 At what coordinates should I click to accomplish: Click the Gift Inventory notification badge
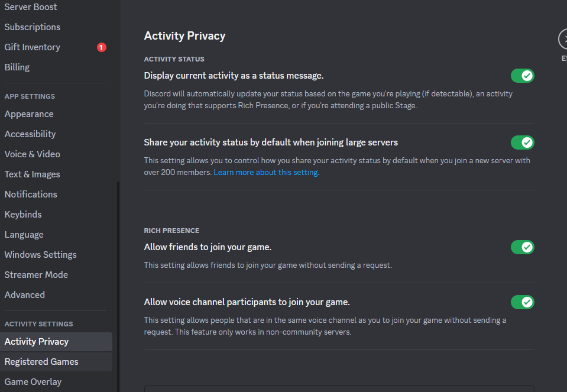pos(102,47)
